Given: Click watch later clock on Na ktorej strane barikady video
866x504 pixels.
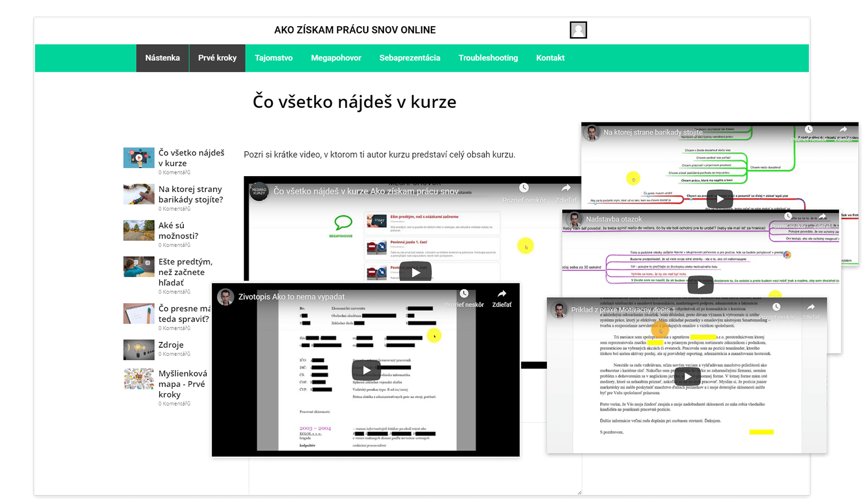Looking at the screenshot, I should [x=808, y=130].
